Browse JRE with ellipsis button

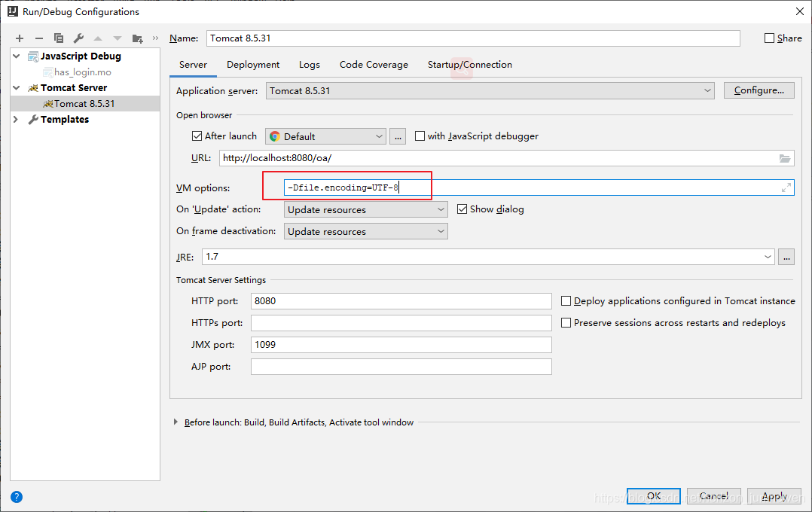click(786, 257)
